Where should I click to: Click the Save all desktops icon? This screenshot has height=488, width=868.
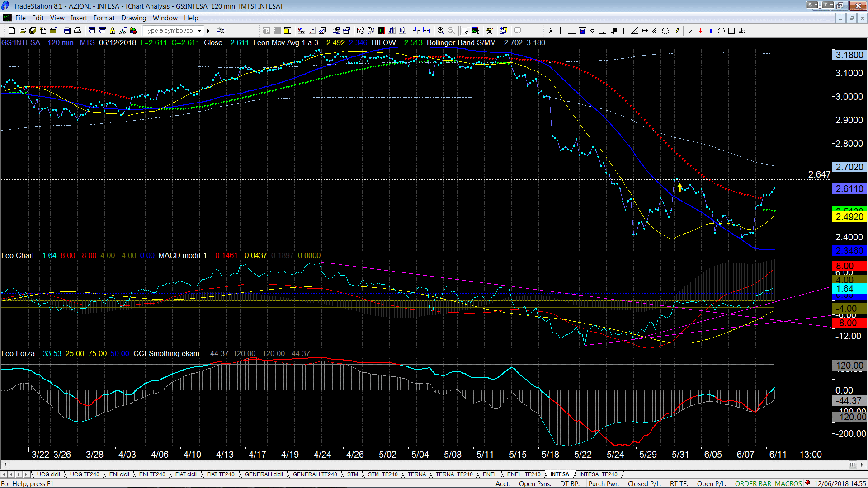[x=33, y=31]
